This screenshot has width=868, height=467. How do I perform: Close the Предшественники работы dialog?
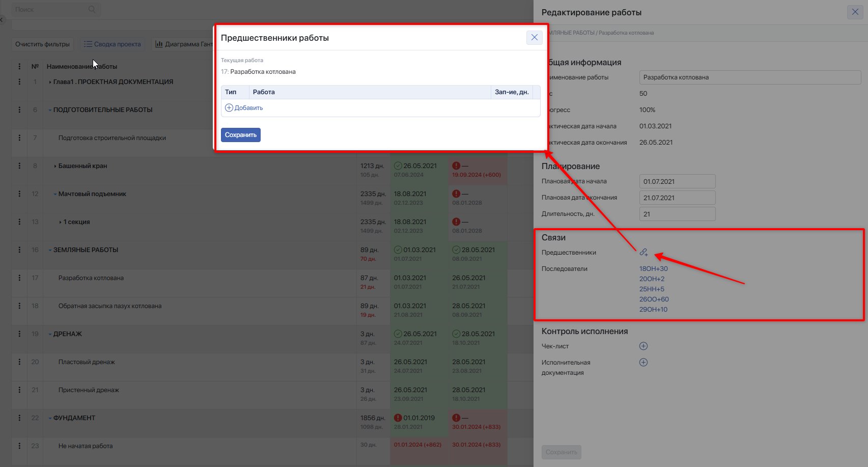pos(535,37)
